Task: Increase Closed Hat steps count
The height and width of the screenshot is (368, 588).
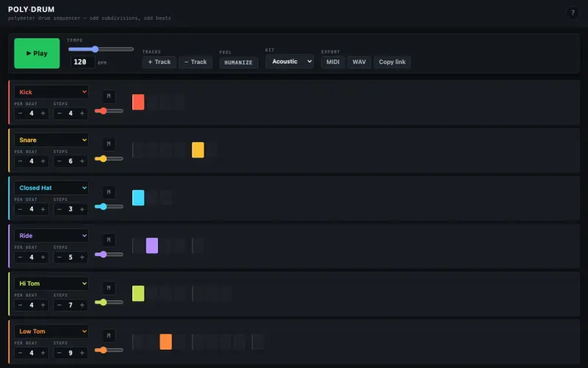Action: 82,209
